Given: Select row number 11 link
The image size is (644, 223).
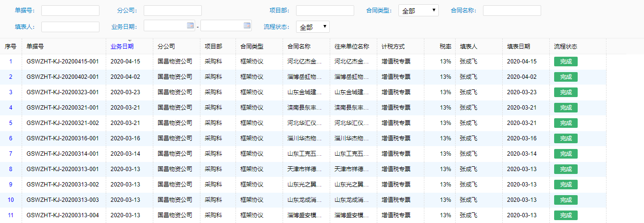Looking at the screenshot, I should (x=11, y=215).
